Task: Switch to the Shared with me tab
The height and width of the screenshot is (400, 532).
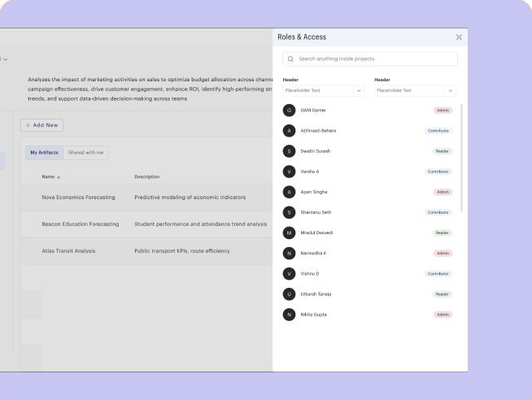Action: (86, 153)
